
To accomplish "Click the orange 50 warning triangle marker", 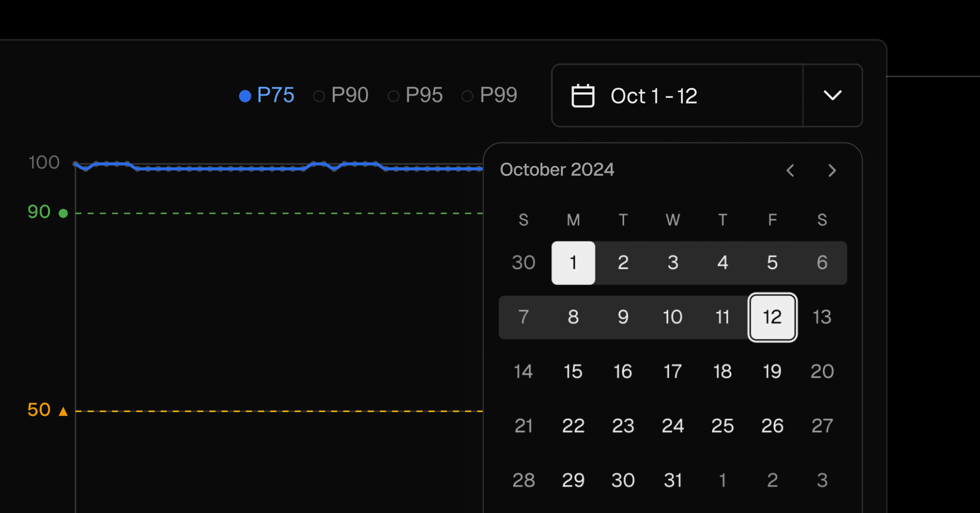I will [63, 411].
